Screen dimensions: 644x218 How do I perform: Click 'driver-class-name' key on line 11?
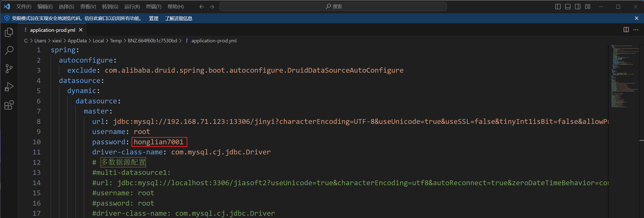coord(127,152)
